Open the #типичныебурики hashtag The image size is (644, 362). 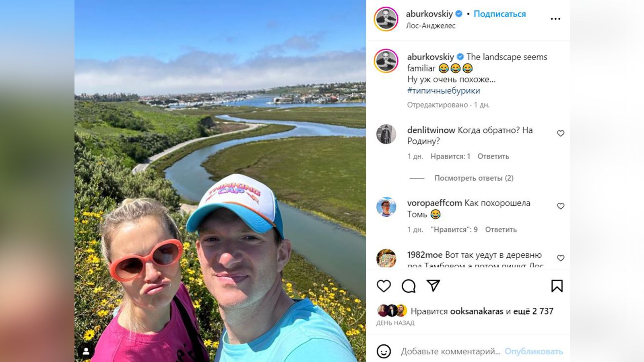click(444, 90)
